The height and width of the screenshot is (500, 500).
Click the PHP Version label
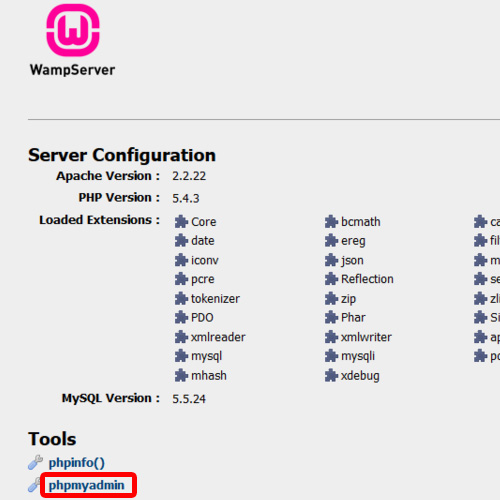[x=119, y=198]
